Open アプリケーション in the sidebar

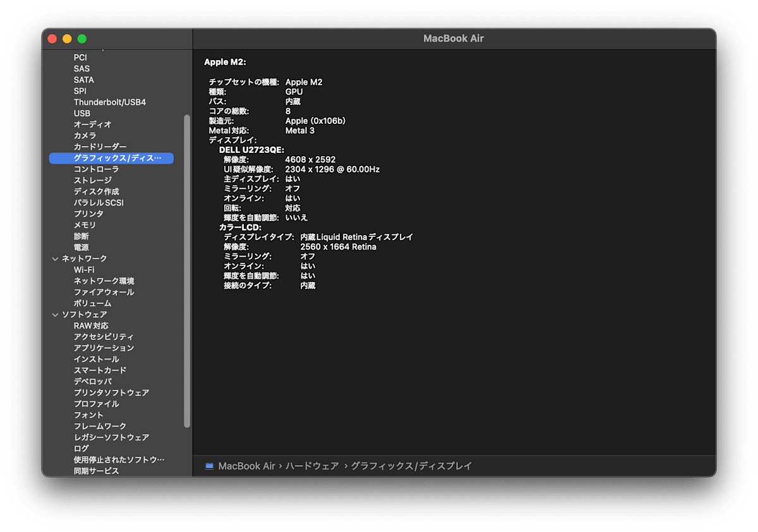(104, 348)
